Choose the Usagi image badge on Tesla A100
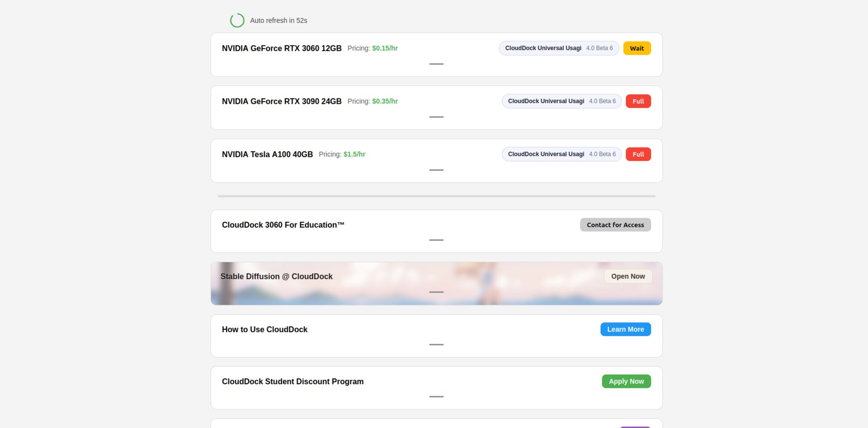The width and height of the screenshot is (868, 428). pyautogui.click(x=561, y=154)
